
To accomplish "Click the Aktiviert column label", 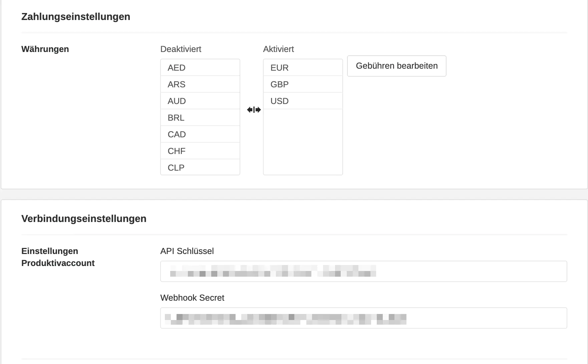I will [x=278, y=49].
